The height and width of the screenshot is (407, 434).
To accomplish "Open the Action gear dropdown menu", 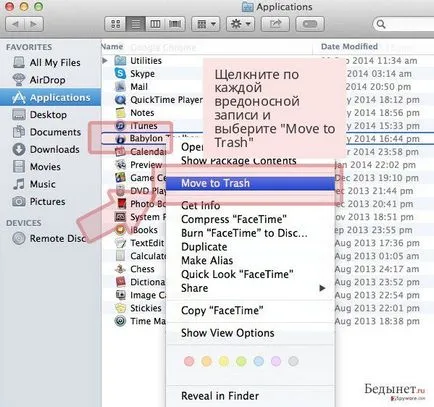I will (x=240, y=24).
